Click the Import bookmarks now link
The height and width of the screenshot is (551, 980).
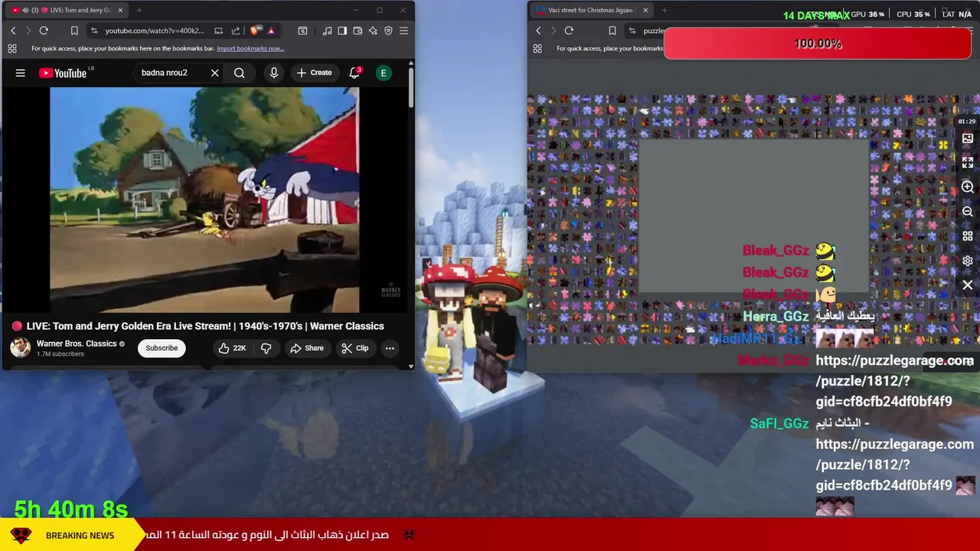point(250,48)
